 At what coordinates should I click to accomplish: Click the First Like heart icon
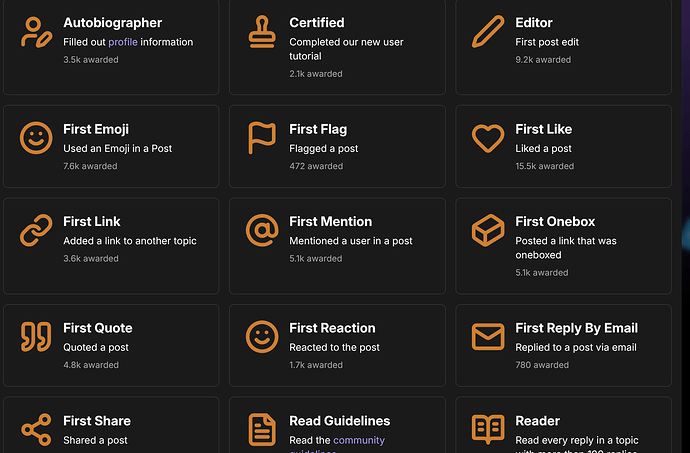(x=488, y=138)
